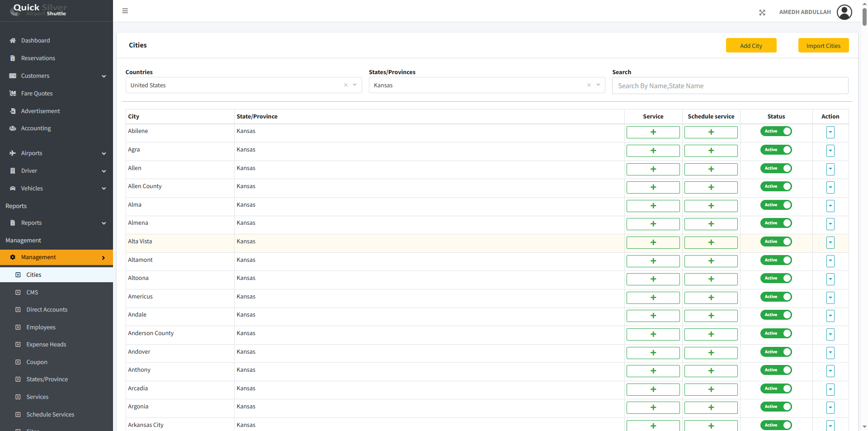Clear the Kansas state selection
Image resolution: width=868 pixels, height=431 pixels.
(589, 85)
